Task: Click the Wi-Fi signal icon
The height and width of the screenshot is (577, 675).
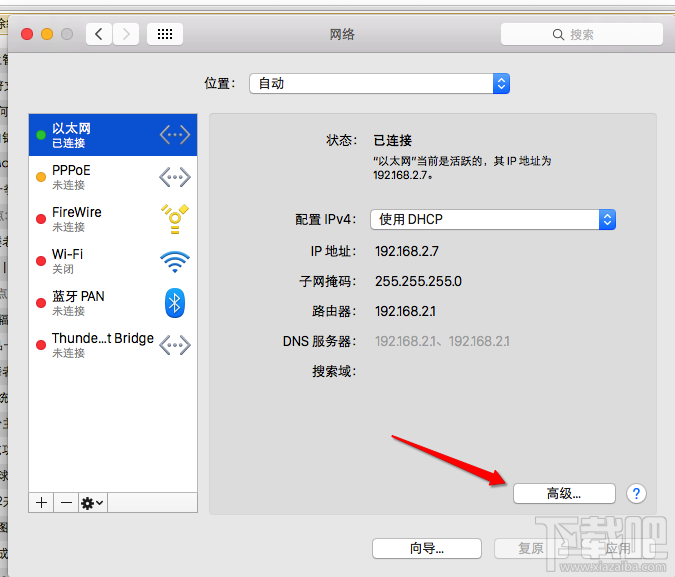Action: click(175, 261)
